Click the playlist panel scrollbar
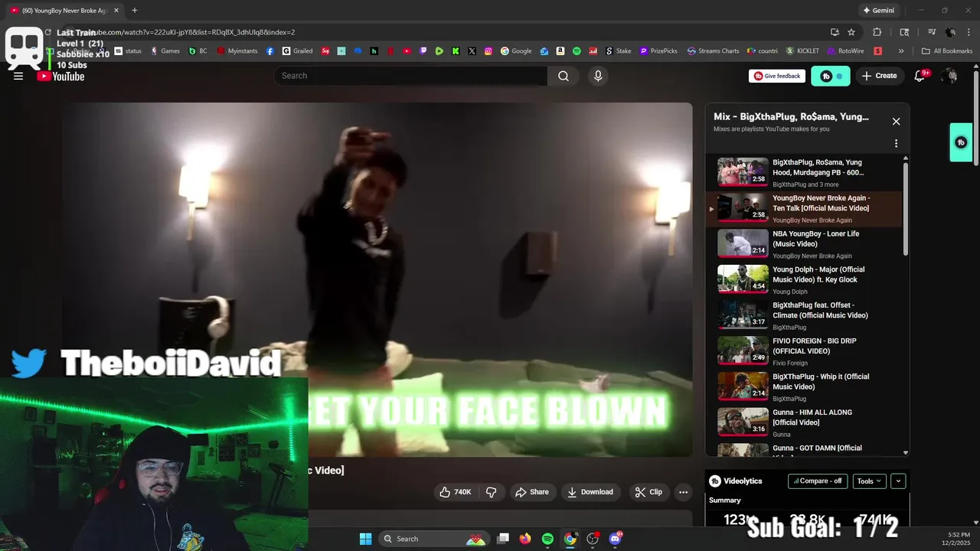Screen dimensions: 980x551 [906, 210]
